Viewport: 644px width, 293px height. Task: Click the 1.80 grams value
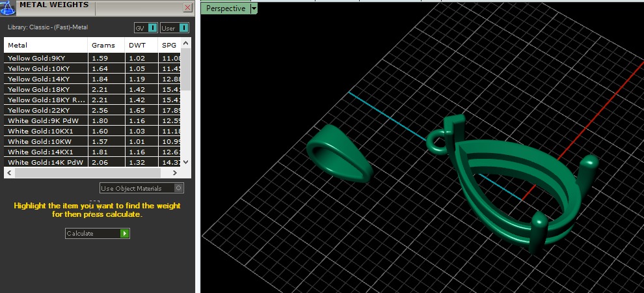click(100, 120)
